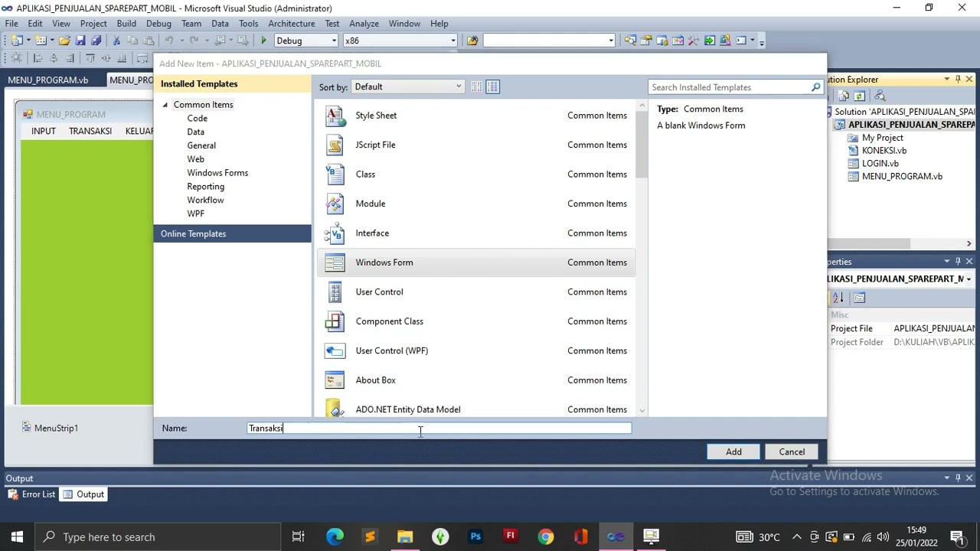The height and width of the screenshot is (551, 980).
Task: Open the Analyze menu
Action: (364, 24)
